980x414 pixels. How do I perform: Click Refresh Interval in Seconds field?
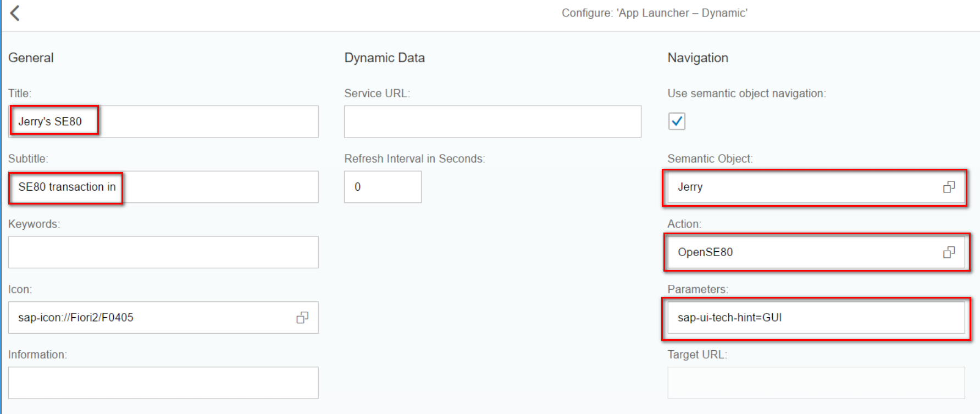click(x=383, y=187)
